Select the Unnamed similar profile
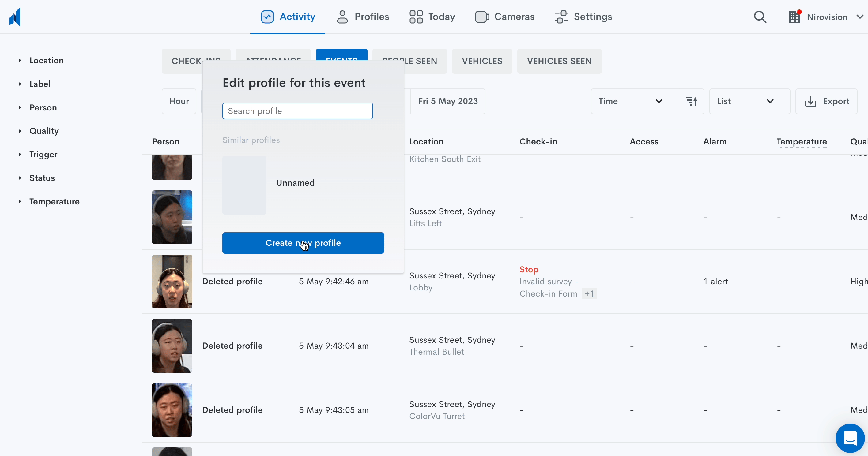The image size is (868, 456). point(303,185)
